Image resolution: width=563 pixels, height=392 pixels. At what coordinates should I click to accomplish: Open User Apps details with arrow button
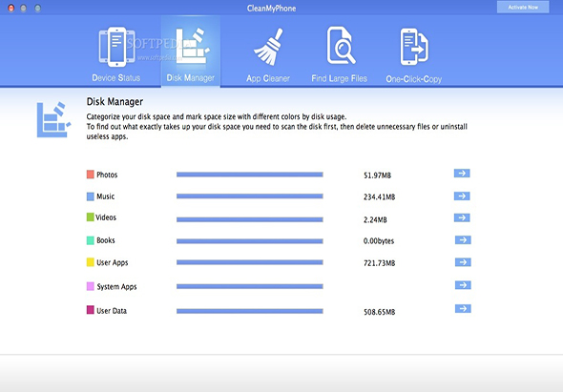click(x=463, y=262)
